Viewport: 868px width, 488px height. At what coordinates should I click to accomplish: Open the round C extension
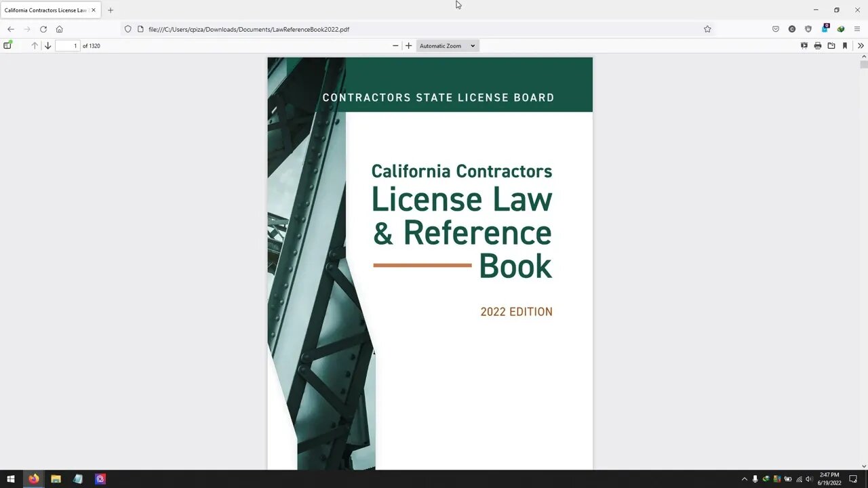coord(792,29)
